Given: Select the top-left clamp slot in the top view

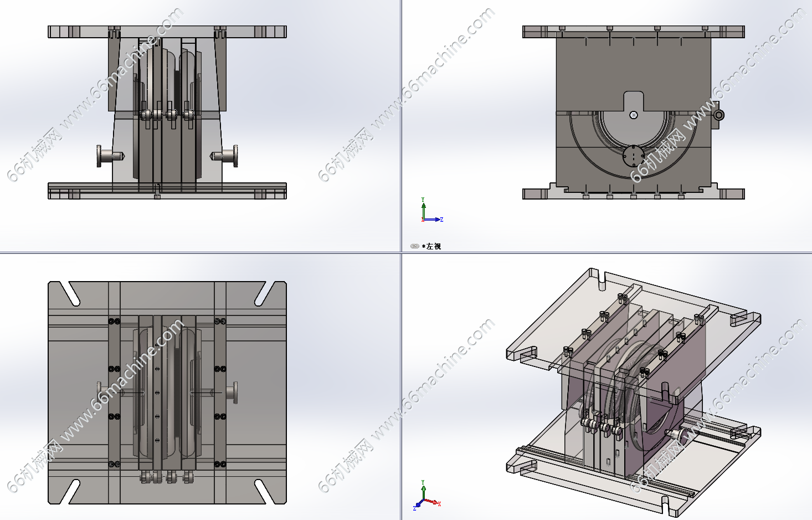Looking at the screenshot, I should point(71,293).
